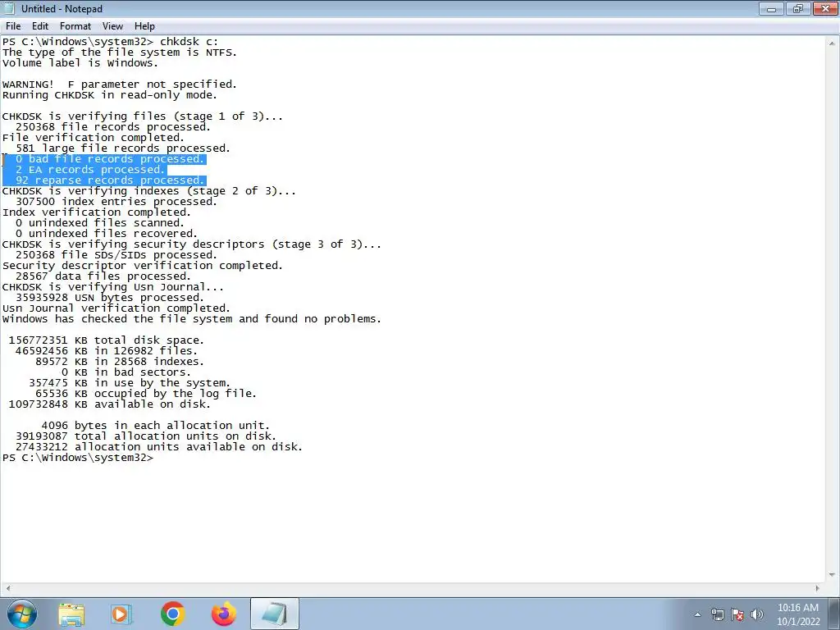The image size is (840, 630).
Task: Open Firefox from the taskbar
Action: tap(224, 614)
